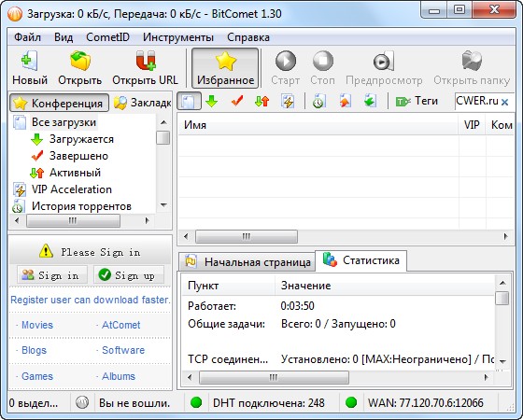Click the VIP column header
This screenshot has width=523, height=420.
472,125
